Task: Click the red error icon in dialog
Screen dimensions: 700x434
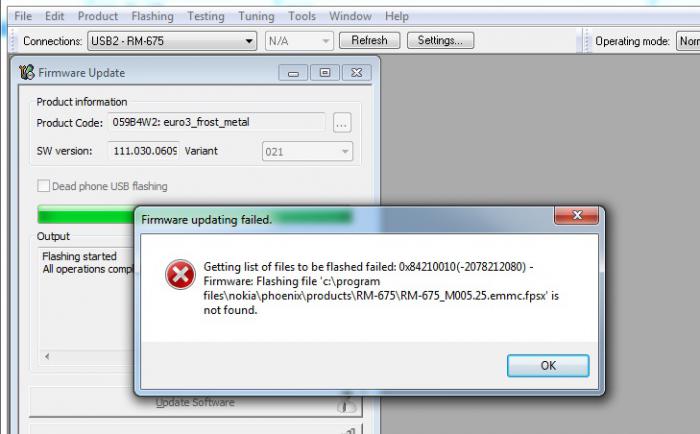Action: [180, 274]
